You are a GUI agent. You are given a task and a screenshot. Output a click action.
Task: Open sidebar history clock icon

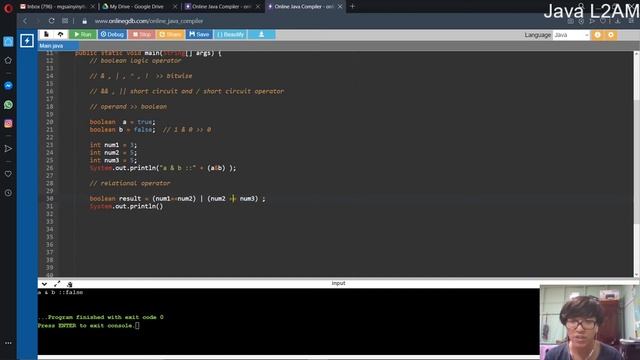tap(8, 193)
